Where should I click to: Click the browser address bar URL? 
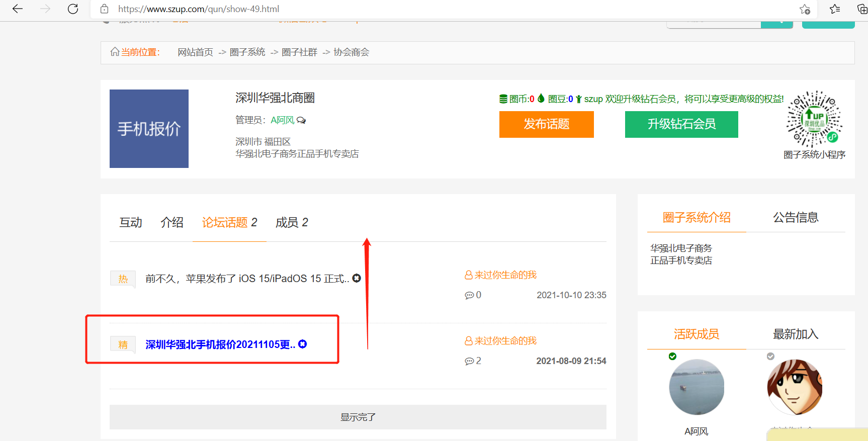(199, 9)
